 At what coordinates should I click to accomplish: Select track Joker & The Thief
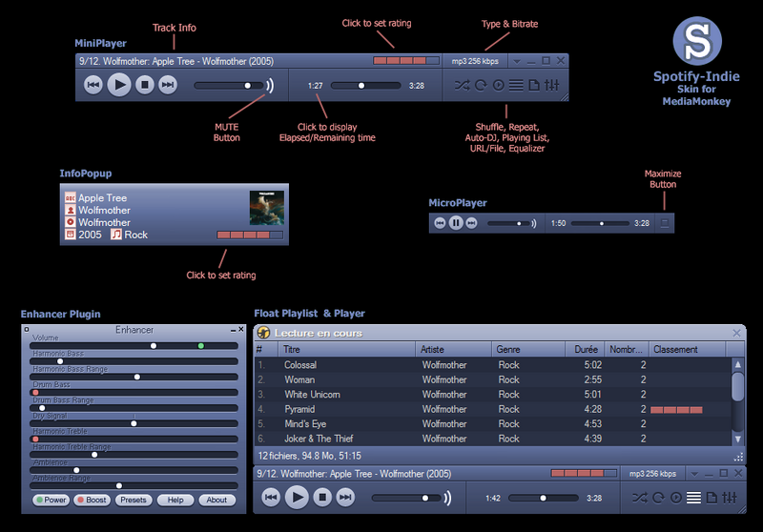pos(492,439)
